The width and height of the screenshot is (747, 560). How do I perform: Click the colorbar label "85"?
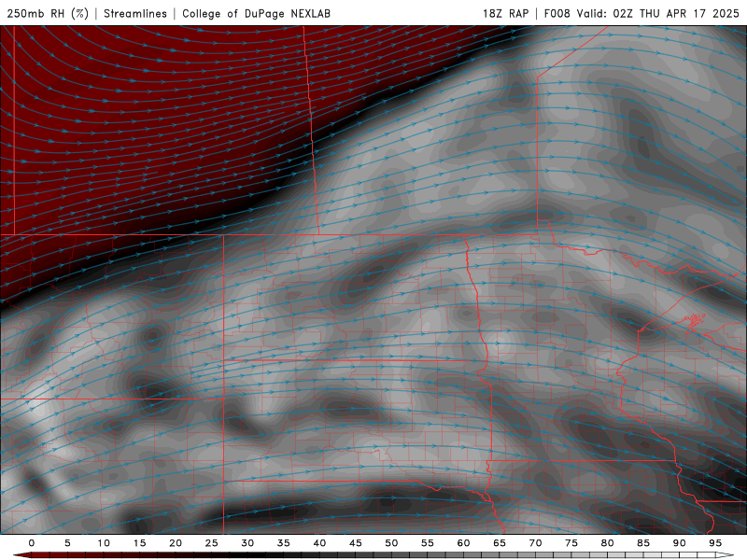tap(643, 543)
